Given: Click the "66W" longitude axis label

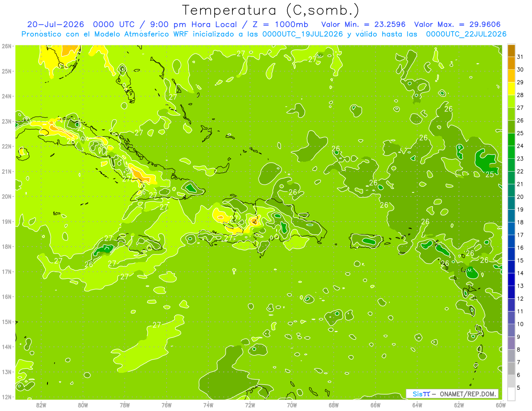Looking at the screenshot, I should (x=375, y=405).
